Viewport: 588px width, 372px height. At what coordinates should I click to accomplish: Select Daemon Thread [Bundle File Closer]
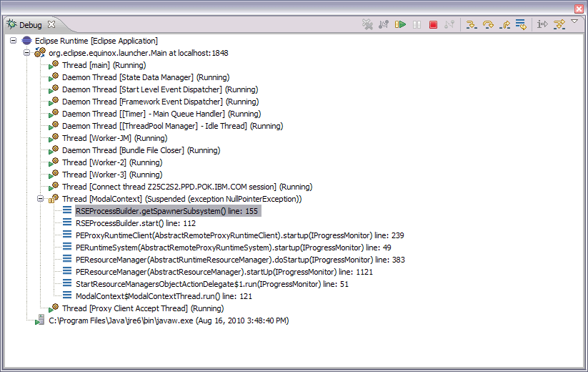[x=141, y=150]
